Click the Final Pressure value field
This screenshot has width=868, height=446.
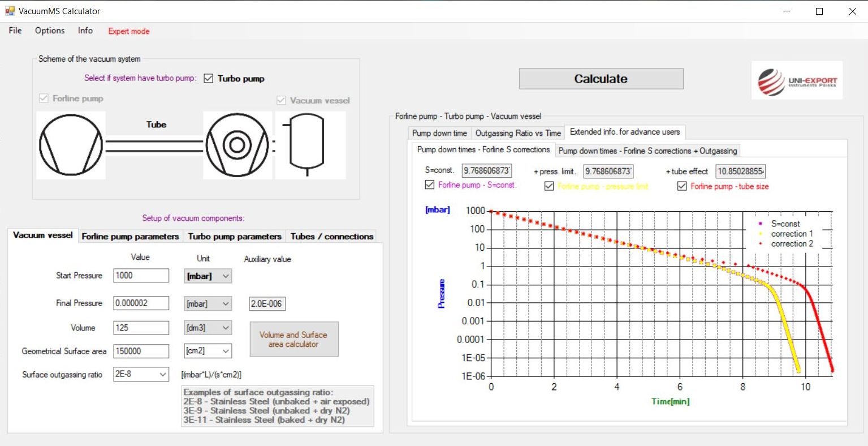141,303
